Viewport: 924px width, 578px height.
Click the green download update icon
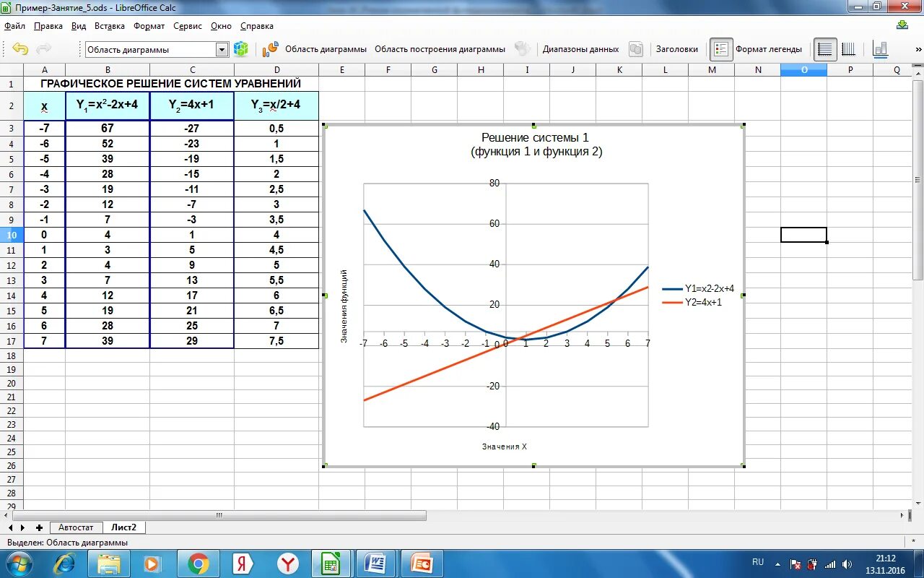902,25
